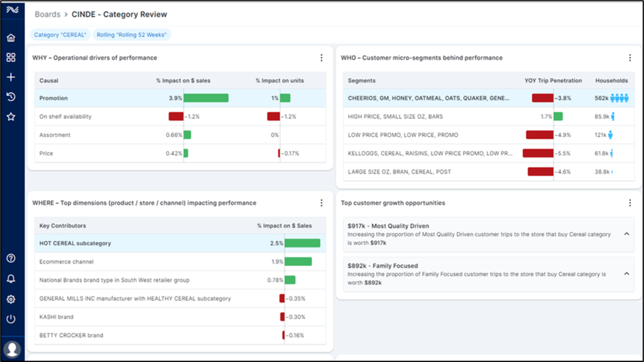The width and height of the screenshot is (644, 362).
Task: Click On shelf availability red sales bar
Action: click(176, 117)
